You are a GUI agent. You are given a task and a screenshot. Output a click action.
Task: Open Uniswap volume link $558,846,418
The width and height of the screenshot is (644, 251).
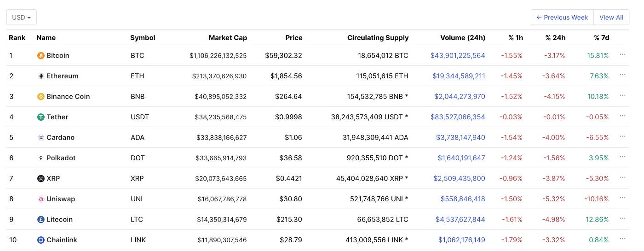click(463, 199)
